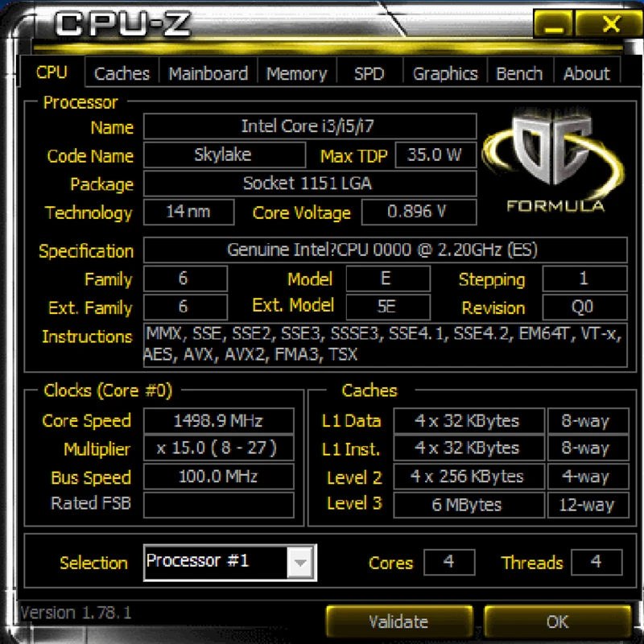Click the Ext. Model value '5E'
The width and height of the screenshot is (644, 644).
tap(388, 307)
